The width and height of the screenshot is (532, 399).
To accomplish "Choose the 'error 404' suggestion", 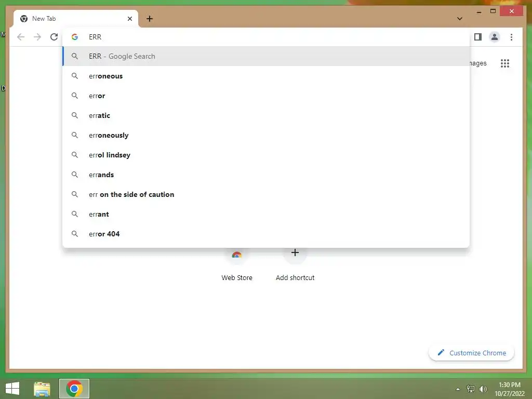I will tap(267, 233).
